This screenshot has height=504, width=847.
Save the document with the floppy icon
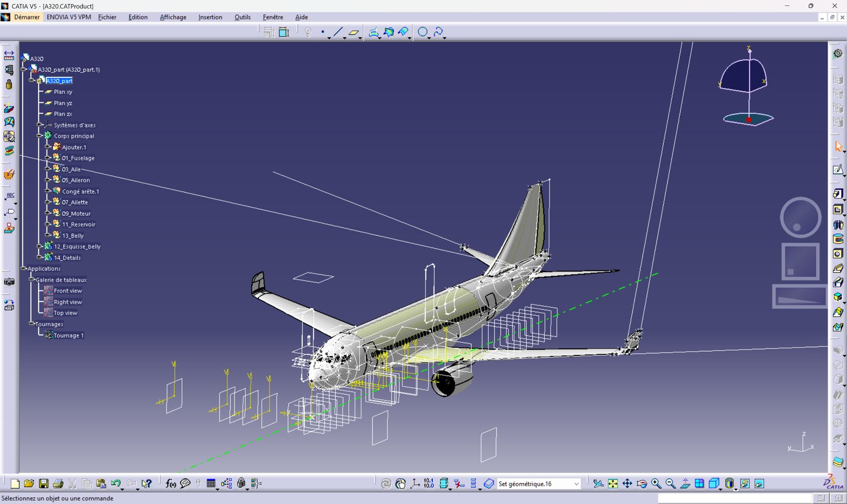pyautogui.click(x=44, y=483)
